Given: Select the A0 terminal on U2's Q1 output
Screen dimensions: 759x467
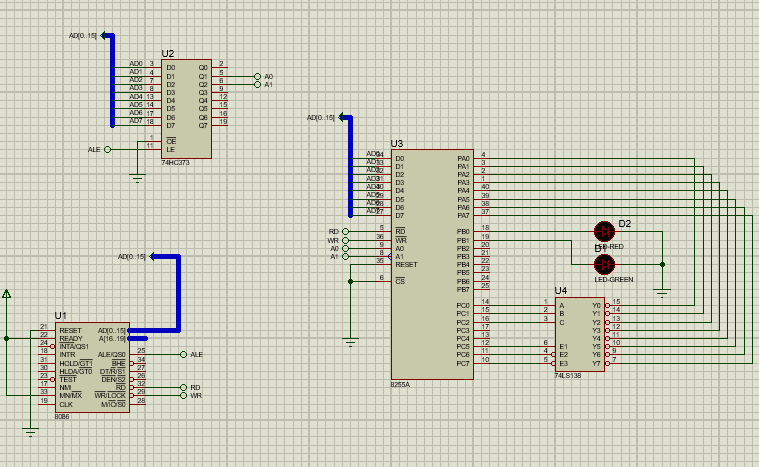Looking at the screenshot, I should (258, 76).
